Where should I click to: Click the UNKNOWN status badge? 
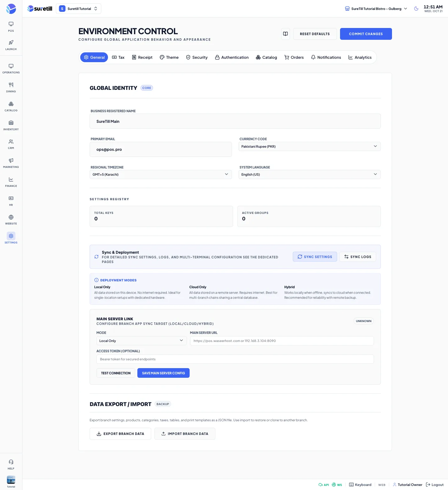tap(364, 321)
